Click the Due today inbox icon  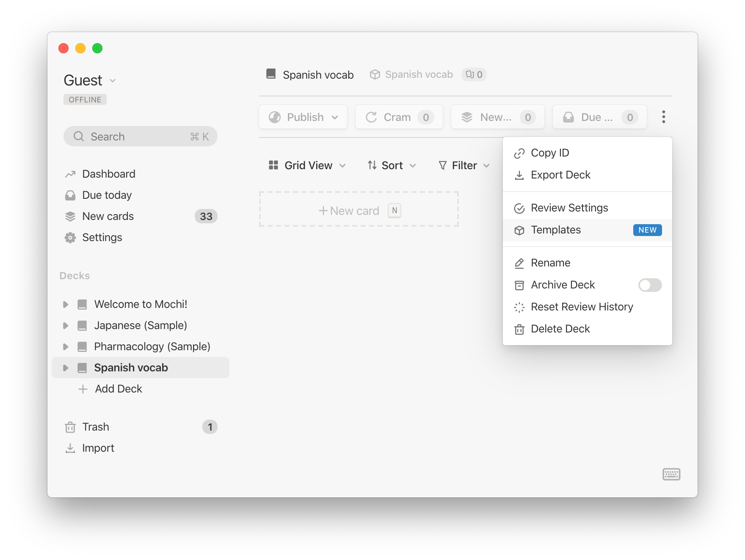click(x=70, y=195)
